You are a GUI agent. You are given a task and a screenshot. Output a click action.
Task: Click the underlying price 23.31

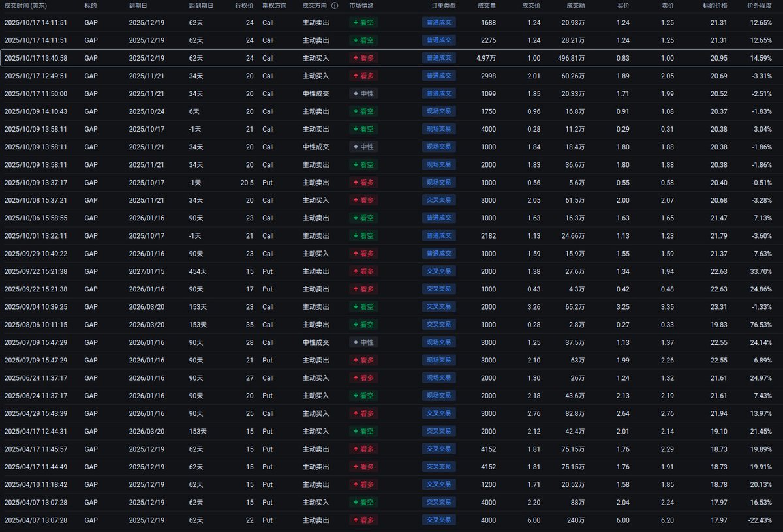[x=718, y=306]
